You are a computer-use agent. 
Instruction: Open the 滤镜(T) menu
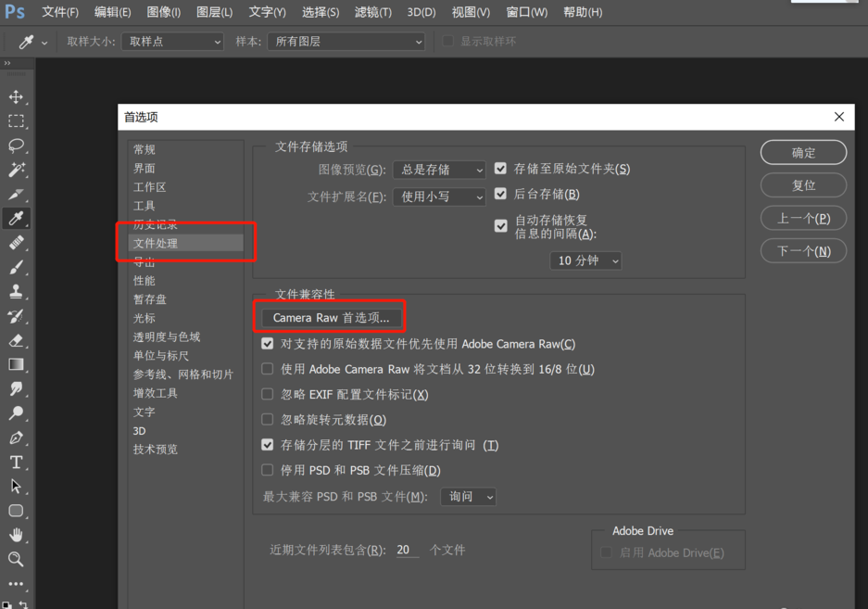point(373,12)
